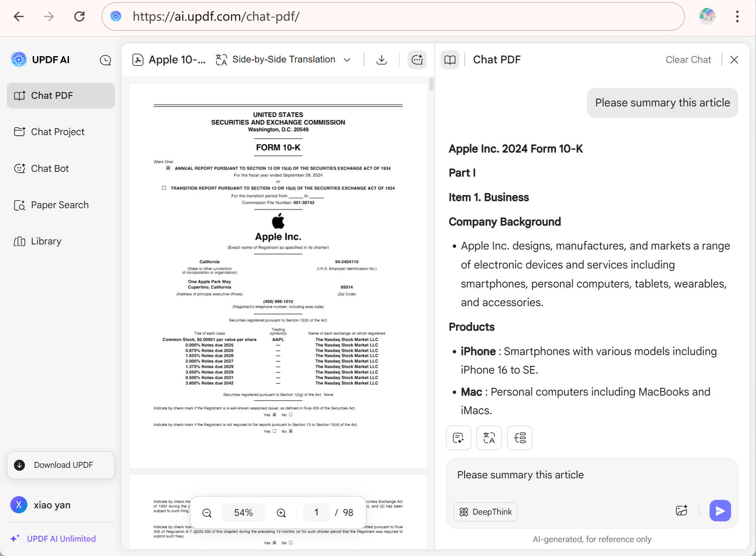756x556 pixels.
Task: Click the 'Apple Inc.' title in PDF
Action: (278, 236)
